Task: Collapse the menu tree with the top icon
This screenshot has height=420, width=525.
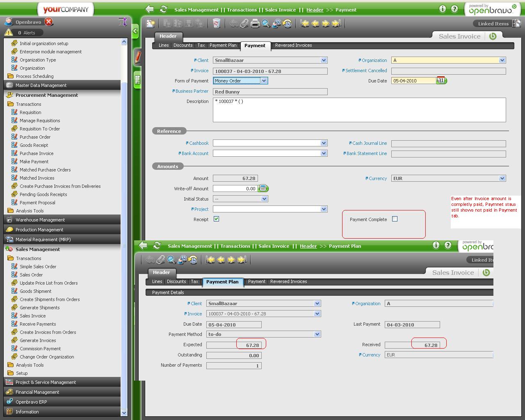Action: tap(123, 22)
